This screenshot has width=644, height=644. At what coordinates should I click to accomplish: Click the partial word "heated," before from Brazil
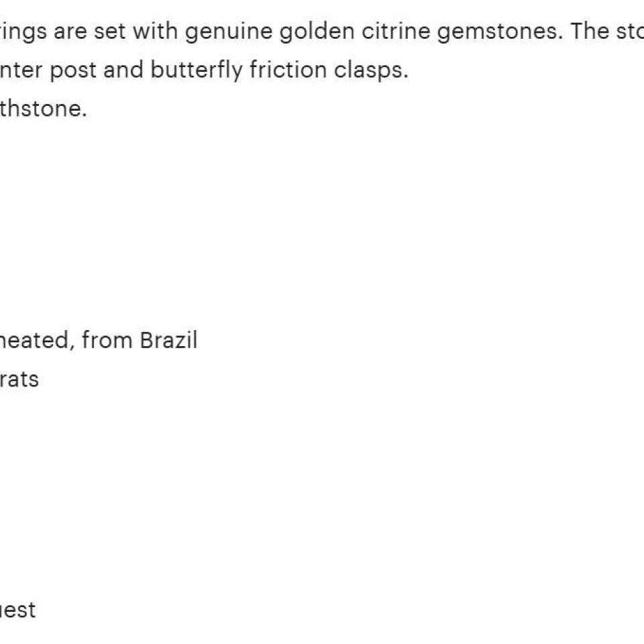point(38,340)
